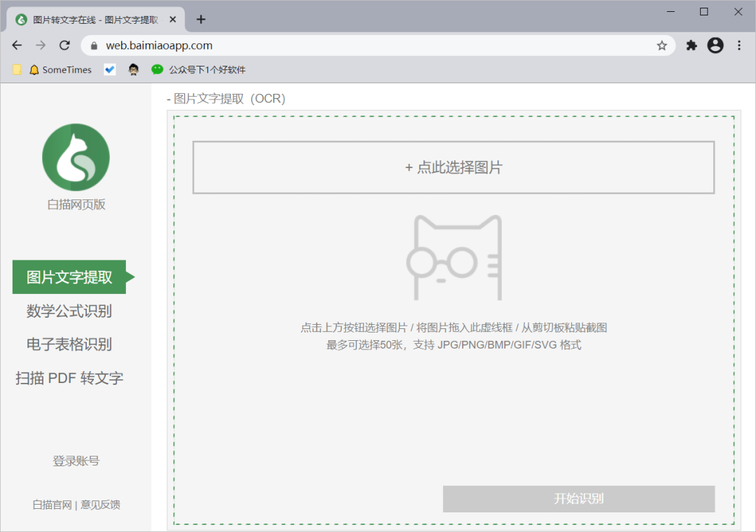Open the extensions puzzle icon
This screenshot has width=756, height=532.
(692, 45)
